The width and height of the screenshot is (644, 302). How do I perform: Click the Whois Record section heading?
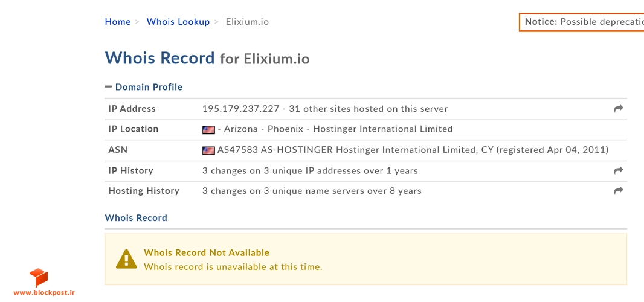coord(136,218)
